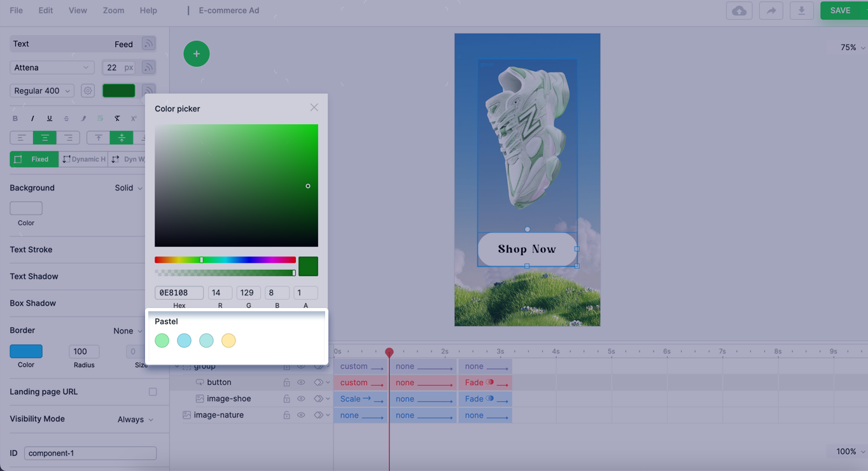Click keyframe icon on image-shoe layer row
The width and height of the screenshot is (868, 471).
[x=318, y=399]
